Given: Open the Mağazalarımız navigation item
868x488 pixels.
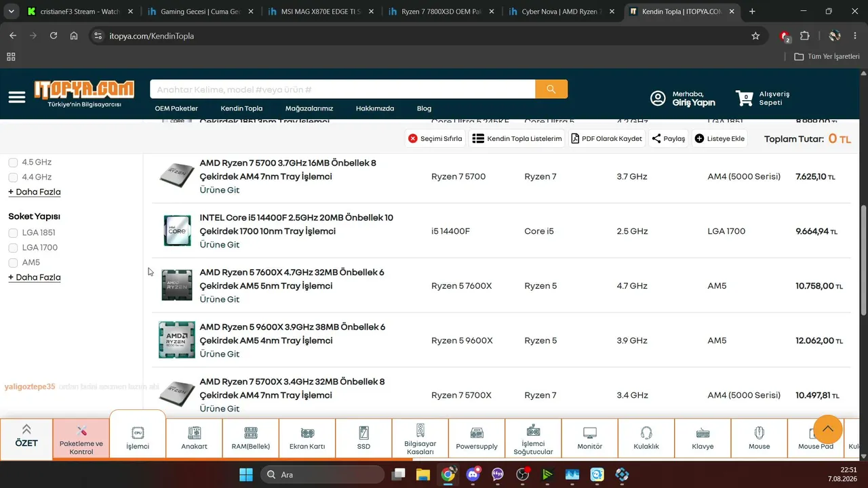Looking at the screenshot, I should point(309,108).
